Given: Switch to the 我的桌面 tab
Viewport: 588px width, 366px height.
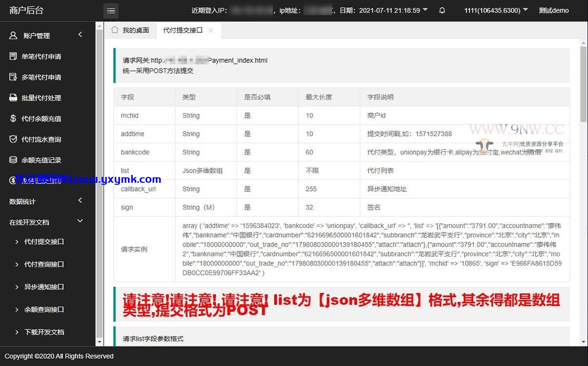Looking at the screenshot, I should point(130,30).
